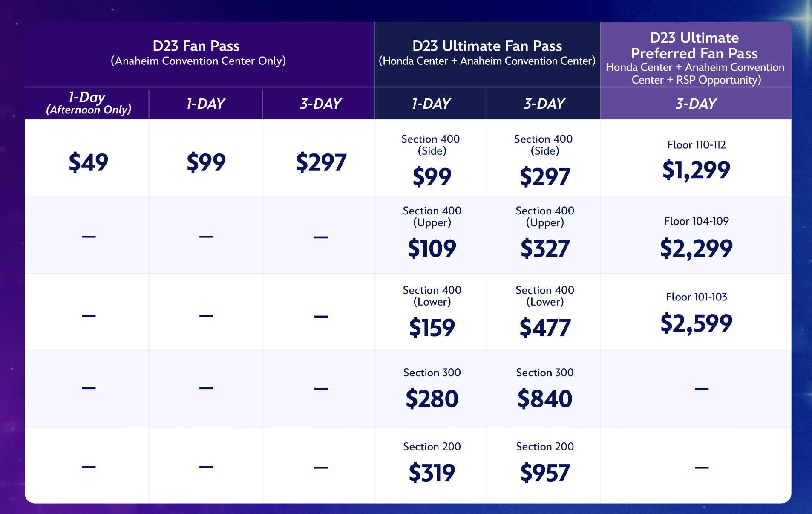The width and height of the screenshot is (812, 514).
Task: Click 3-DAY header under Ultimate Preferred Fan Pass
Action: tap(696, 104)
